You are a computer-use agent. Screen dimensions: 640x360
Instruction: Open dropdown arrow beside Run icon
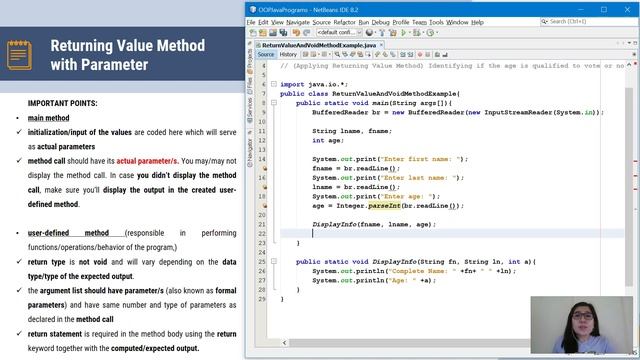coord(409,33)
